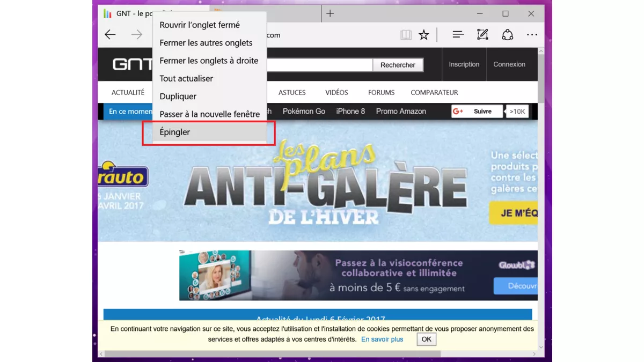Go back with the browser back arrow
Viewport: 644px width, 362px height.
click(x=110, y=35)
